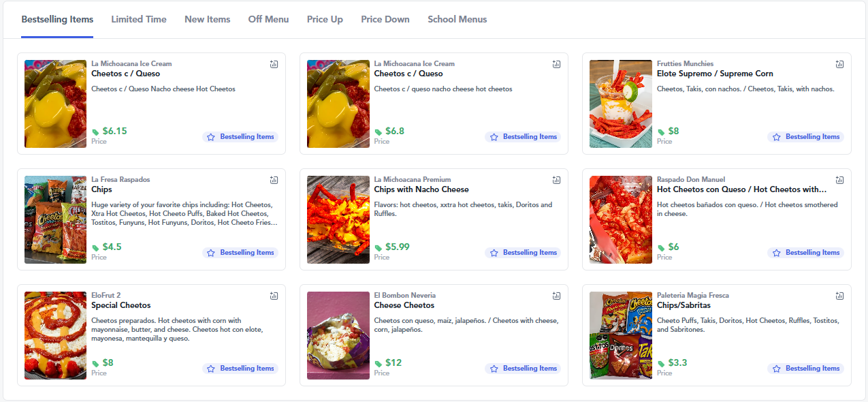Click price tag icon next to $12
This screenshot has height=402, width=868.
pyautogui.click(x=379, y=364)
